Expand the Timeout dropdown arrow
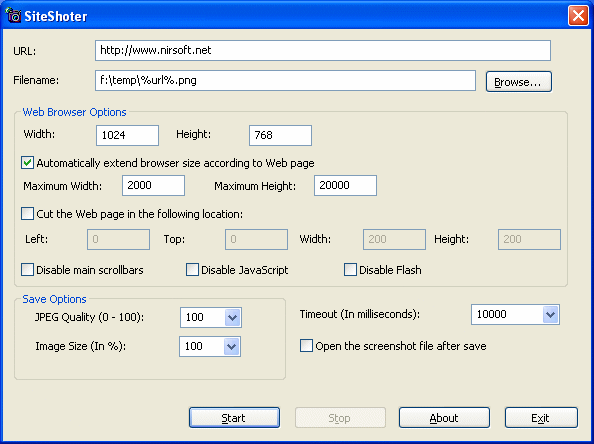Screen dimensions: 594x444 pyautogui.click(x=550, y=314)
